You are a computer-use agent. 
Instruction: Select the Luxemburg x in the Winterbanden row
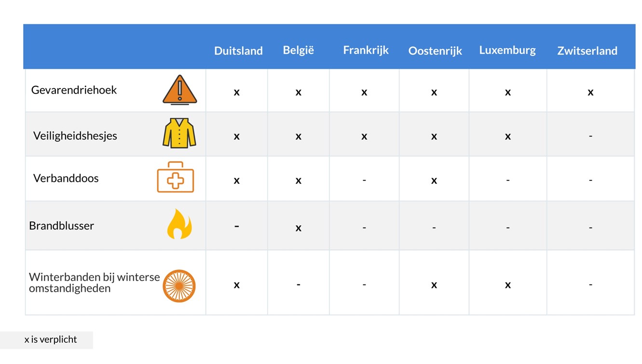click(x=507, y=285)
